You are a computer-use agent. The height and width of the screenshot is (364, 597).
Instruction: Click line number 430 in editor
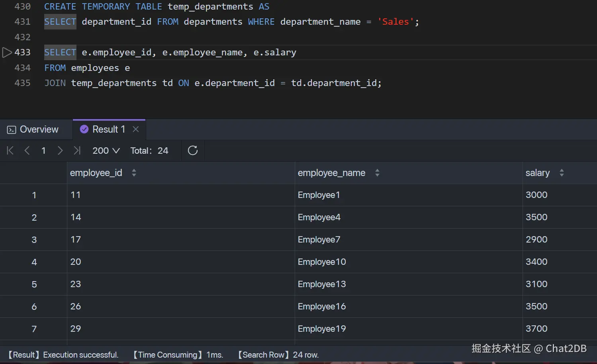(22, 6)
